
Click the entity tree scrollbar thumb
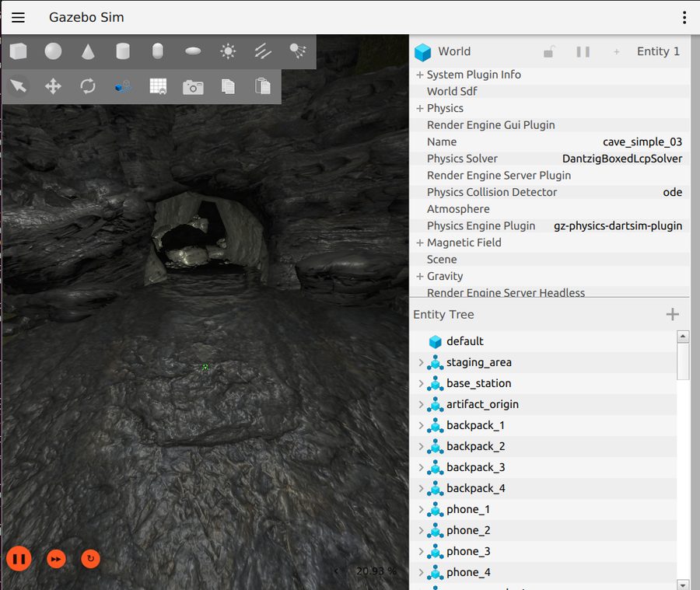(683, 361)
